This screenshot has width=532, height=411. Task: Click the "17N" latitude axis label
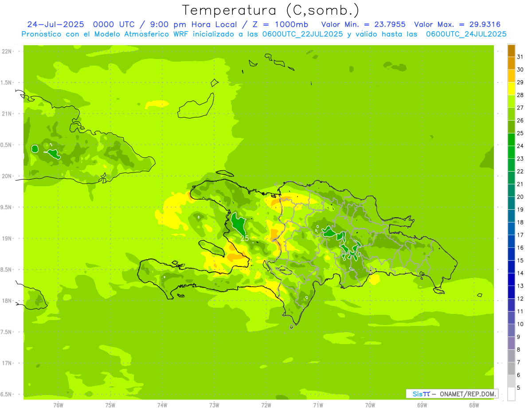(7, 363)
